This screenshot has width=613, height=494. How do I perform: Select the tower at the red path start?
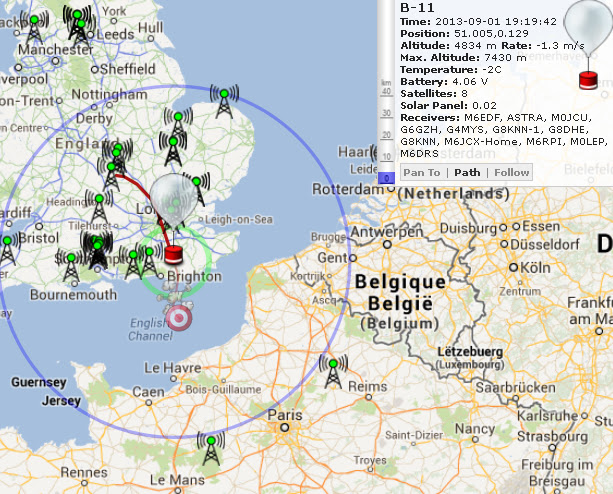[x=111, y=175]
